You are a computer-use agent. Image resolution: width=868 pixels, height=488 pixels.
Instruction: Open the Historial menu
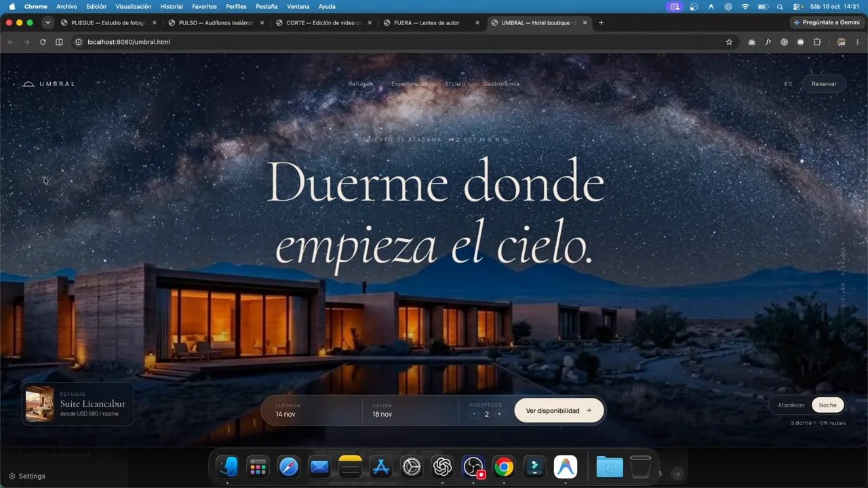(x=172, y=7)
